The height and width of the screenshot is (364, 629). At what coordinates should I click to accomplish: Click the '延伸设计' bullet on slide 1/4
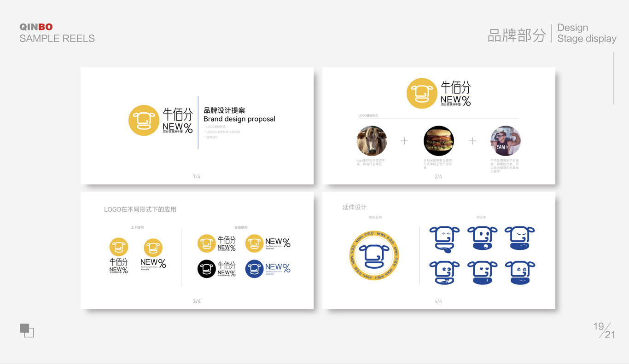click(x=211, y=137)
